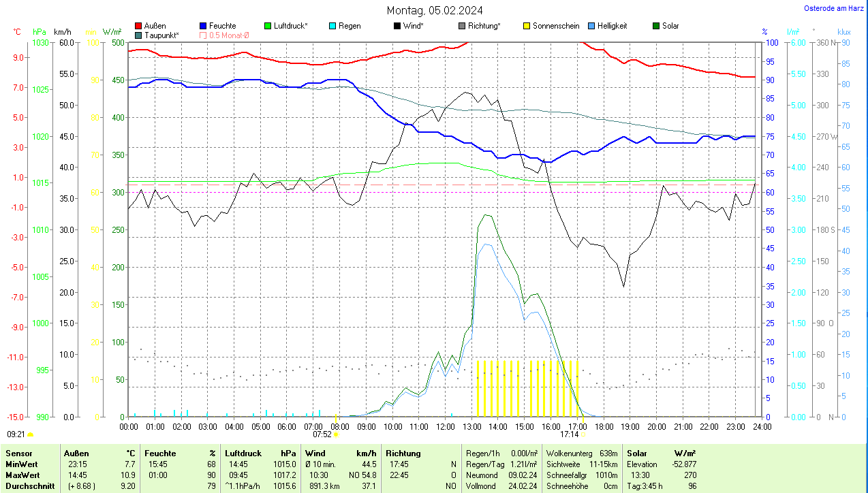Toggle the Taupunkt legend square

139,35
